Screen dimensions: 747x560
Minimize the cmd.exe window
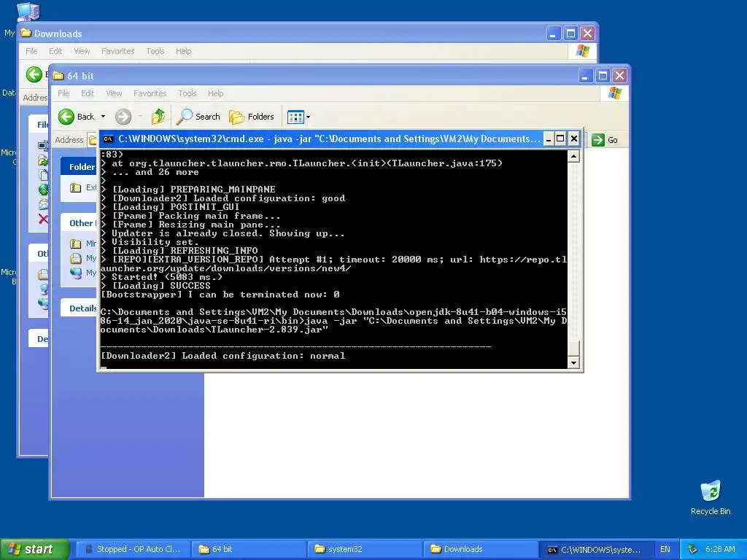(x=549, y=139)
